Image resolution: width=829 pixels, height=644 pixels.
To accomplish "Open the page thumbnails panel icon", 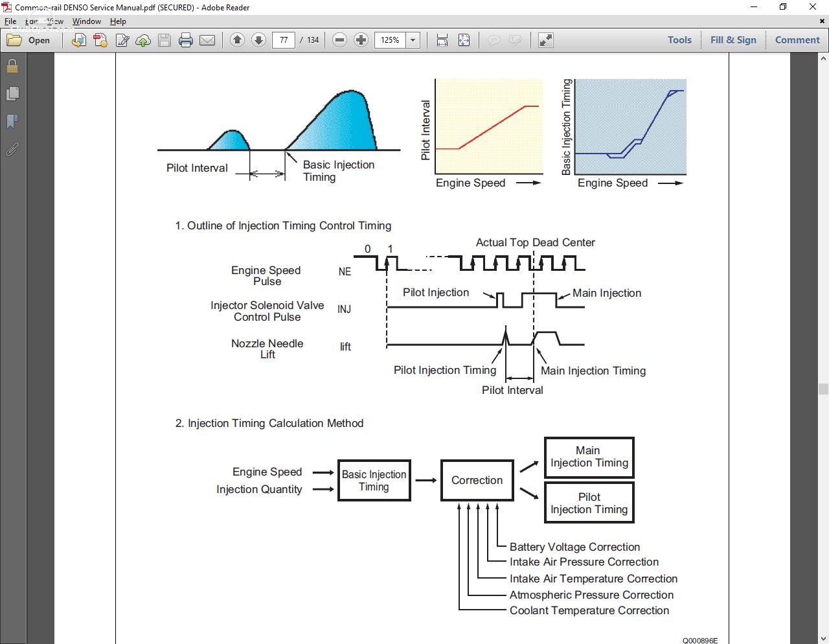I will pyautogui.click(x=12, y=94).
